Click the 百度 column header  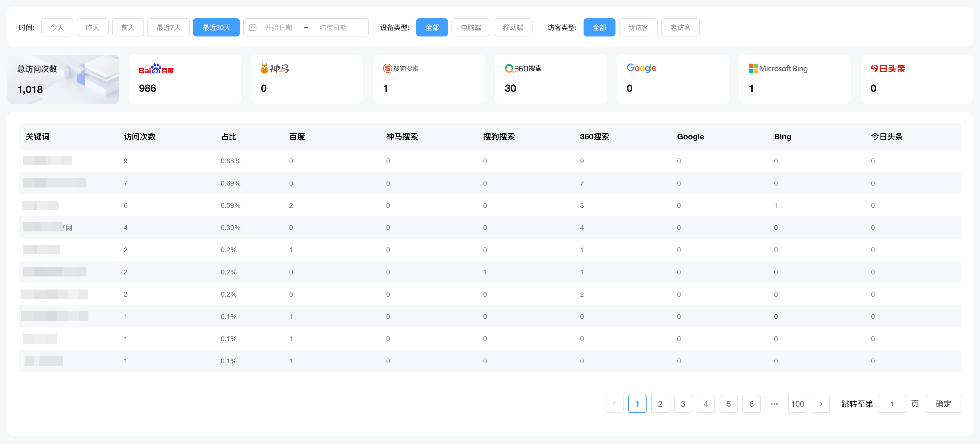pyautogui.click(x=297, y=137)
